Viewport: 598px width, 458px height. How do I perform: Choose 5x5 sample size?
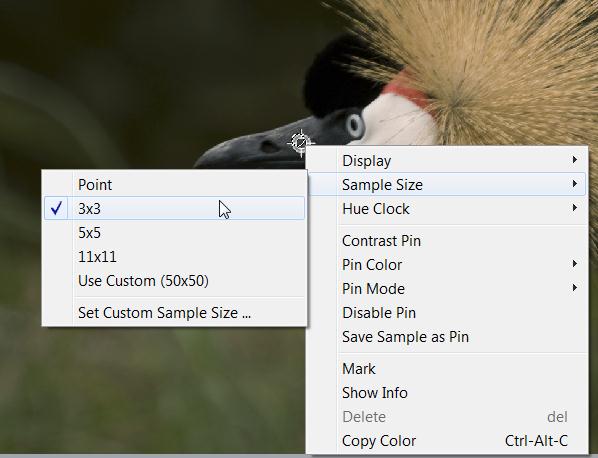pos(175,233)
